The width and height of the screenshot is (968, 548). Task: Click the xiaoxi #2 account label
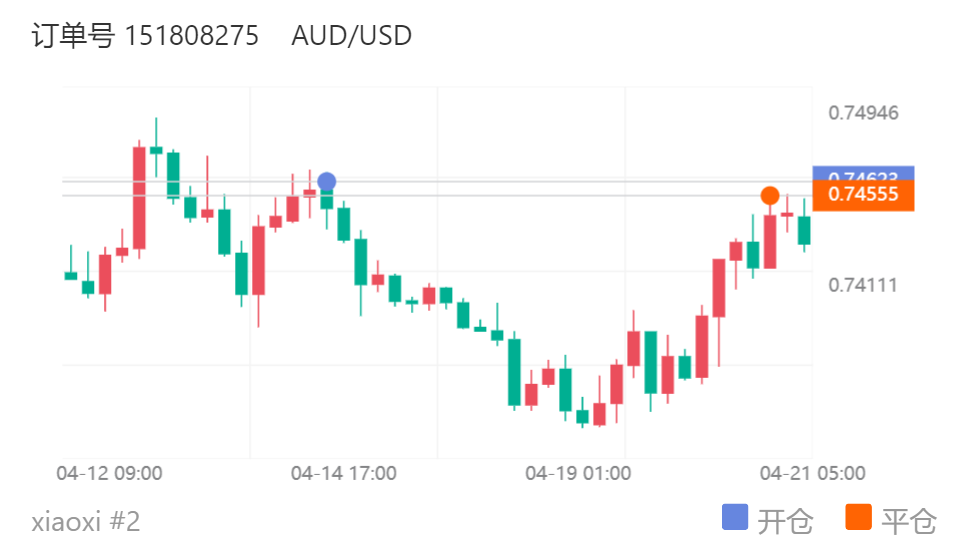click(86, 521)
